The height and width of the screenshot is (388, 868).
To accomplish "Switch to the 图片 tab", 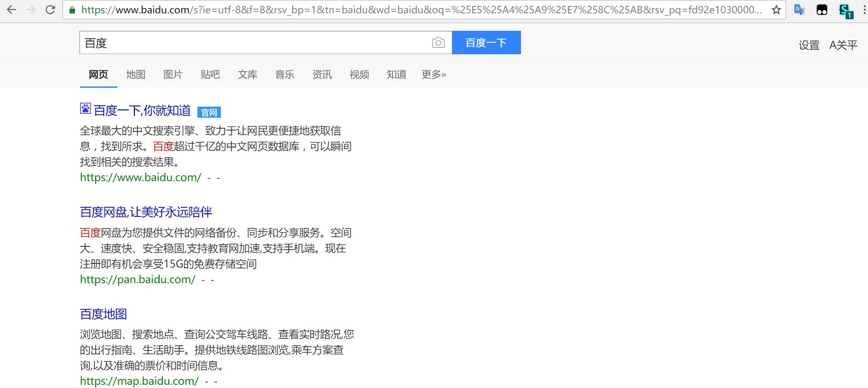I will tap(173, 74).
